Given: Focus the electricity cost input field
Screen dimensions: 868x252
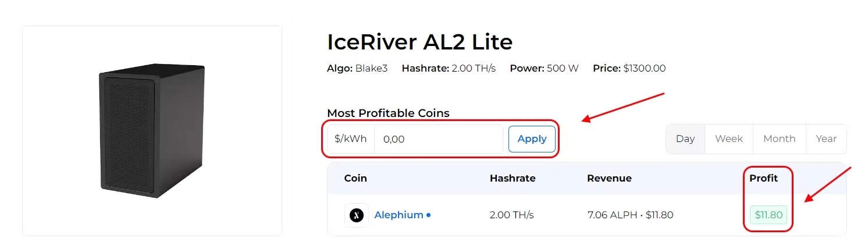Looking at the screenshot, I should coord(438,140).
